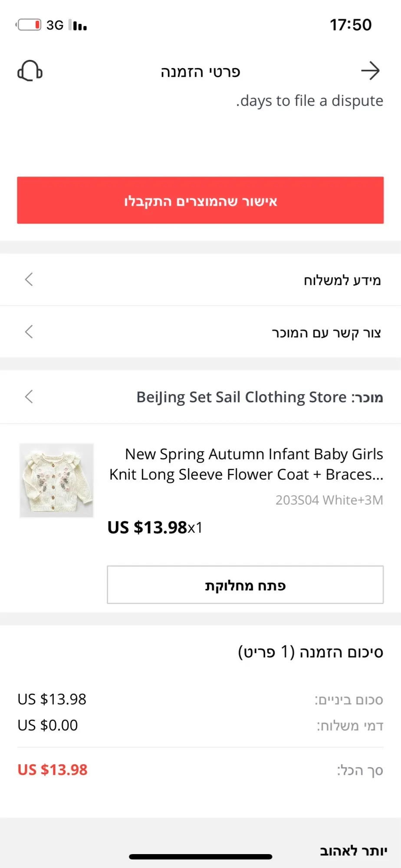Screen dimensions: 401x868
Task: Tap the cellular signal bars icon
Action: coord(78,26)
